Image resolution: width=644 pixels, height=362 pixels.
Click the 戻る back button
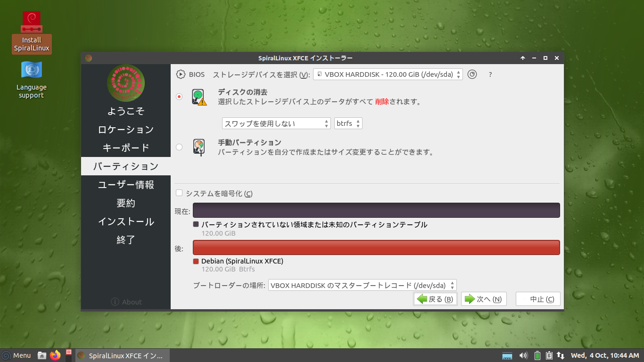pos(436,299)
